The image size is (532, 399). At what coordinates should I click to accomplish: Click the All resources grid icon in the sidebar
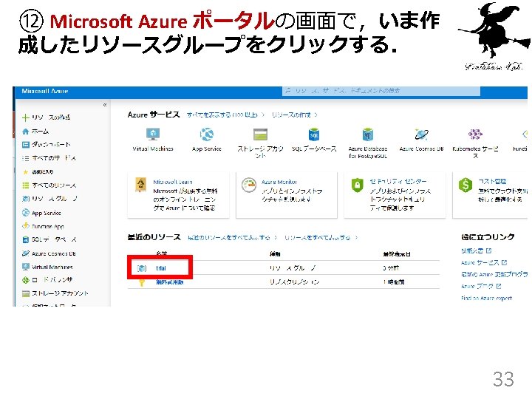pyautogui.click(x=25, y=185)
